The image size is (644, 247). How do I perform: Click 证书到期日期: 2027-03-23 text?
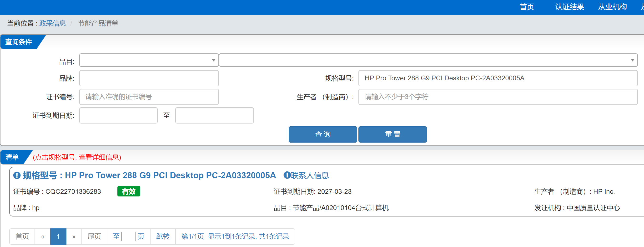pyautogui.click(x=312, y=191)
